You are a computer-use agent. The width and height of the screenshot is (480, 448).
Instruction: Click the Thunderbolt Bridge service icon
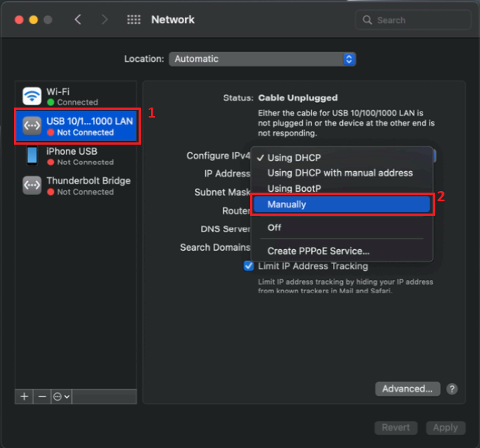point(32,186)
